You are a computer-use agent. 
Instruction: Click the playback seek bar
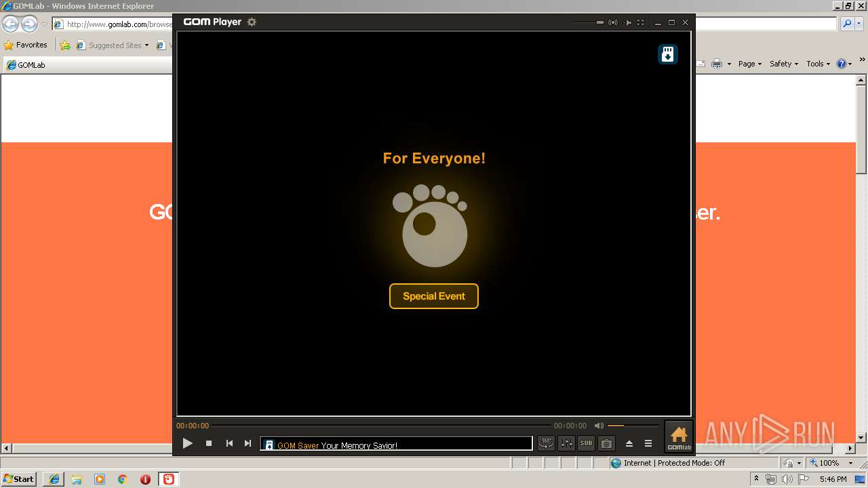(x=381, y=426)
